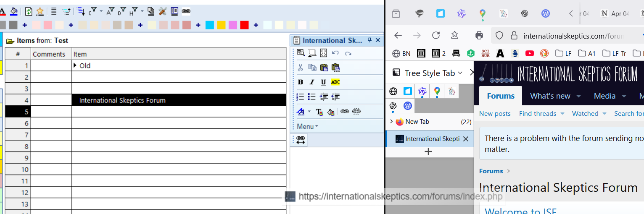Click the scissors Cut icon

300,68
